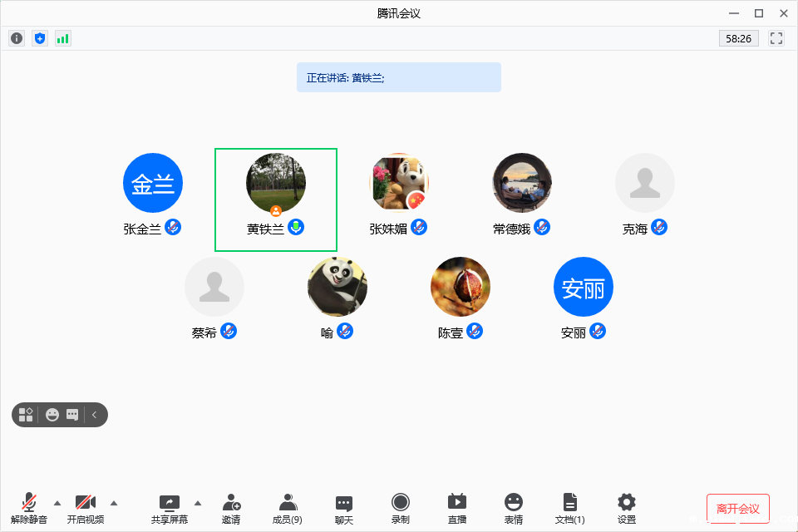798x532 pixels.
Task: Expand share screen options arrow
Action: [198, 502]
